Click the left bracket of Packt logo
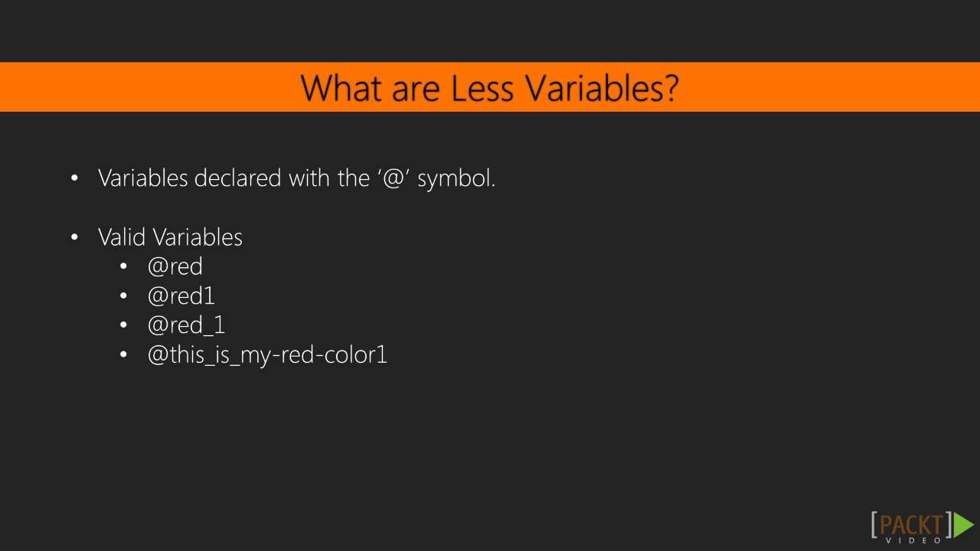980x551 pixels. [874, 525]
